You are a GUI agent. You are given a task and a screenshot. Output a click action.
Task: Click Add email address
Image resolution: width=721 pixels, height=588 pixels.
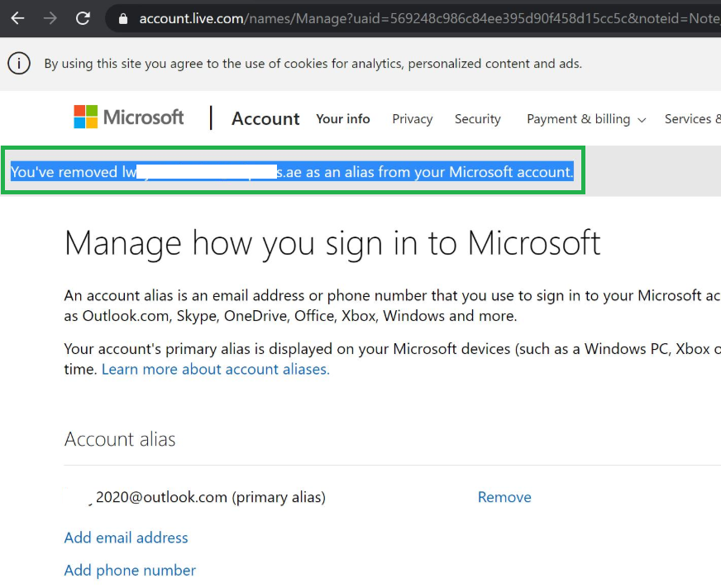pyautogui.click(x=126, y=538)
